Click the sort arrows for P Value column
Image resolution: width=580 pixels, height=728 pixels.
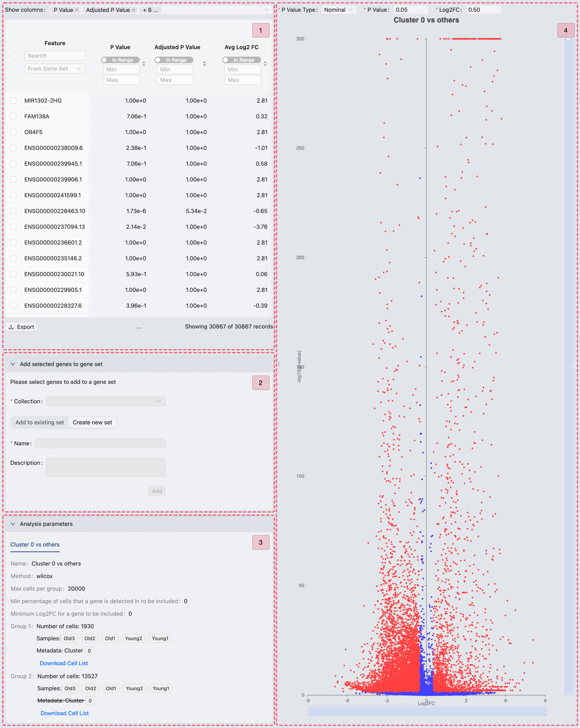pyautogui.click(x=144, y=63)
